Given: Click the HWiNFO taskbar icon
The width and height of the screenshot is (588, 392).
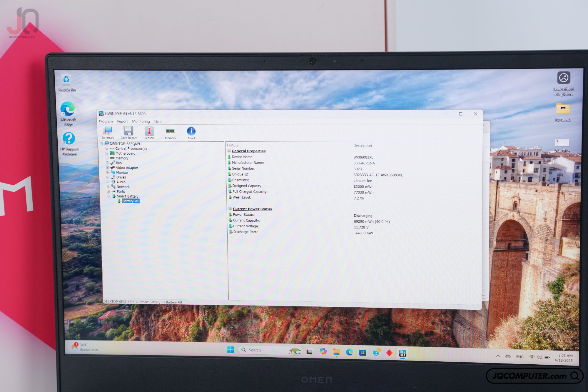Looking at the screenshot, I should tap(402, 353).
